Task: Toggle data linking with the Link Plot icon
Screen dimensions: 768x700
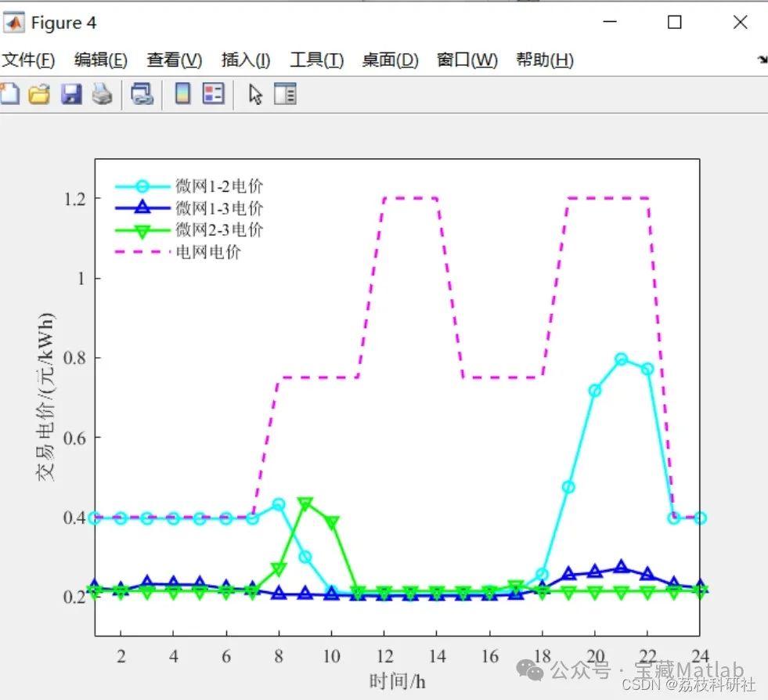Action: click(x=142, y=93)
